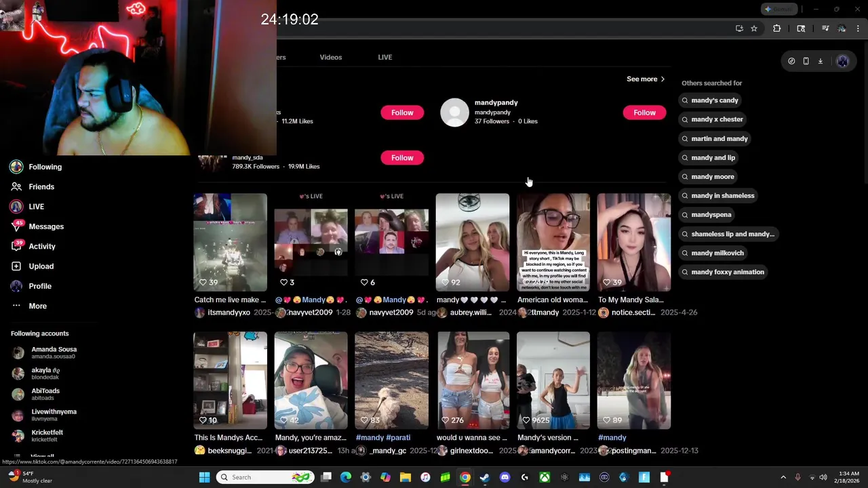Open girlnextdoo video with 276 likes

[473, 381]
